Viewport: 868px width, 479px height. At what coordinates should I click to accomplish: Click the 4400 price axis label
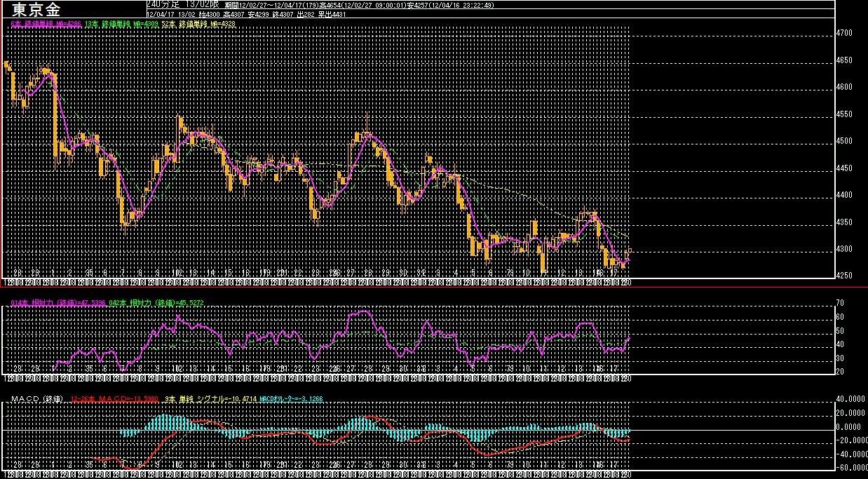coord(843,195)
